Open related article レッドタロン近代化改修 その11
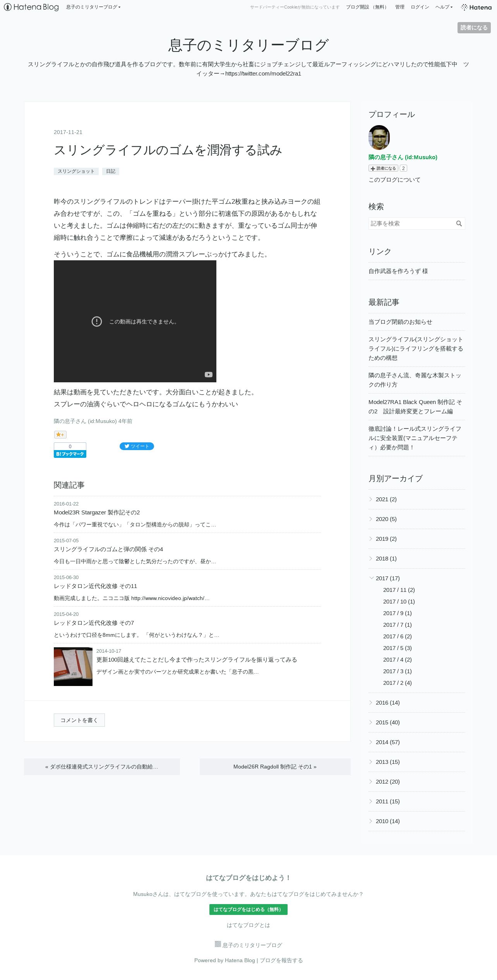Screen dimensions: 497x980 96,586
